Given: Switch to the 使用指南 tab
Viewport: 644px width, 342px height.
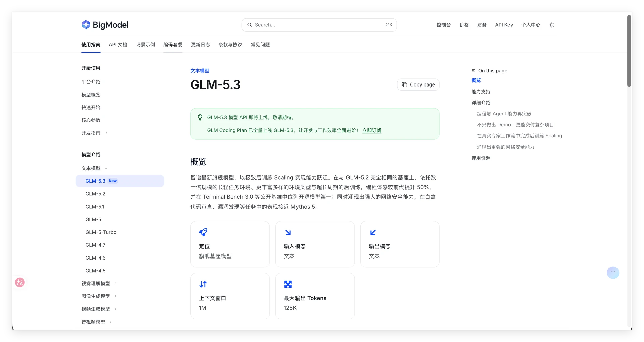Looking at the screenshot, I should point(91,45).
